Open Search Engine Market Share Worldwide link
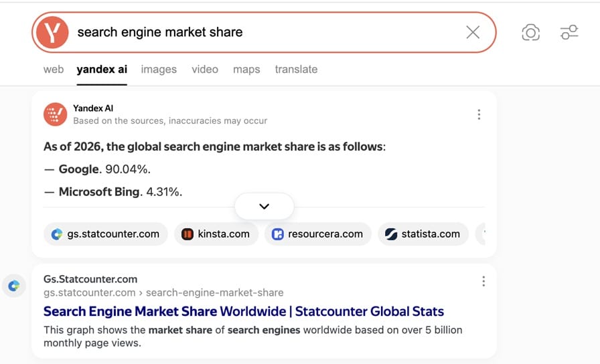This screenshot has width=600, height=364. [244, 312]
